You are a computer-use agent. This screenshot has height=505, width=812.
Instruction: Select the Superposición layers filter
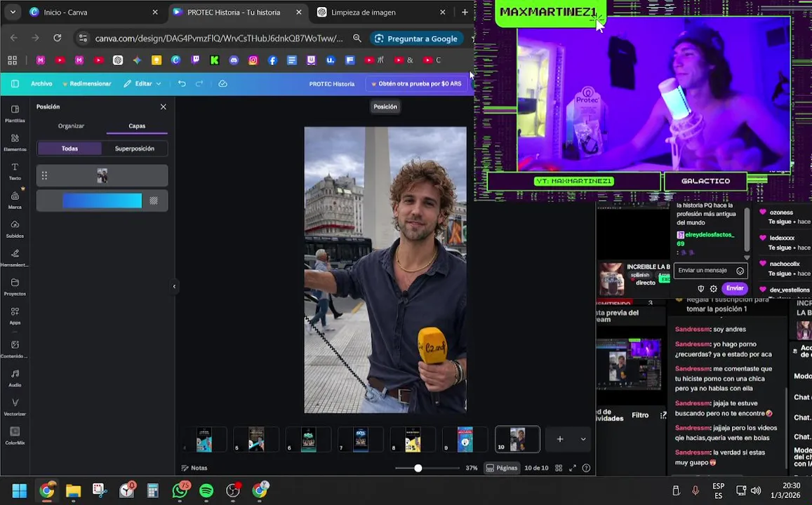click(135, 149)
